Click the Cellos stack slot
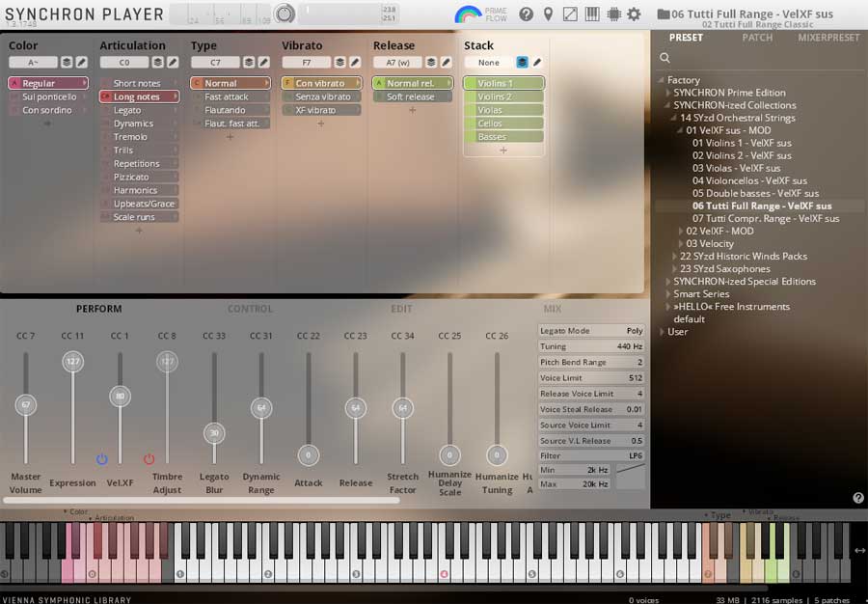Screen dimensions: 868x604 point(503,124)
